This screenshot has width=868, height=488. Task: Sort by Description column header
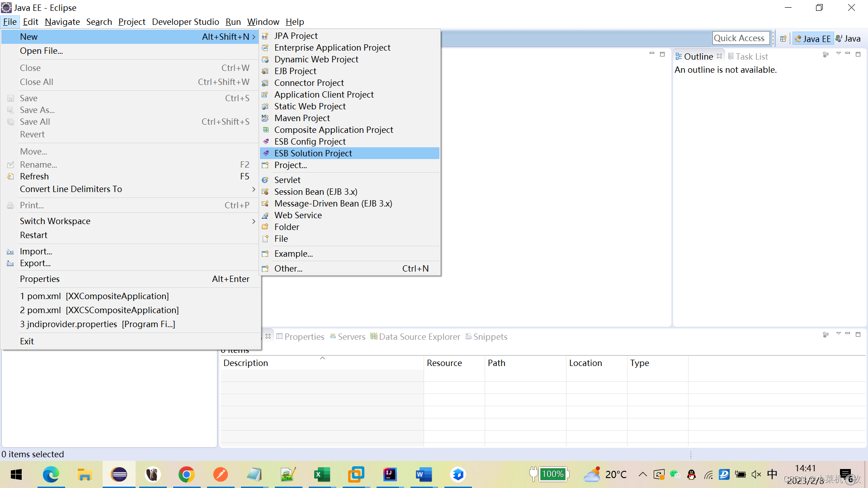(x=245, y=363)
